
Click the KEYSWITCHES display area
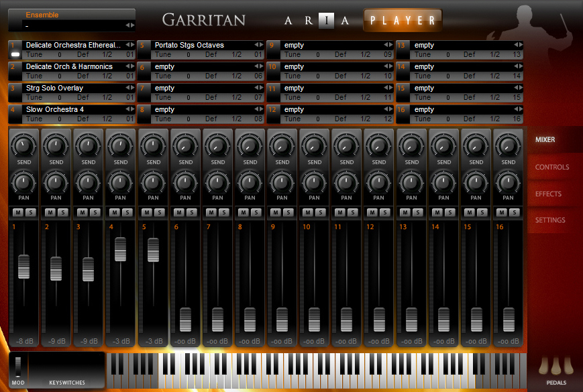pos(67,369)
